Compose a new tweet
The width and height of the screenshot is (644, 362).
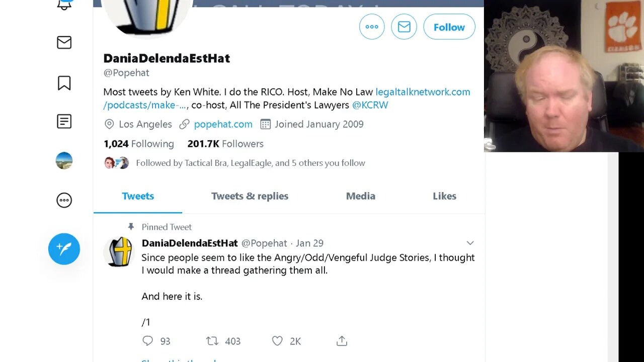[64, 249]
